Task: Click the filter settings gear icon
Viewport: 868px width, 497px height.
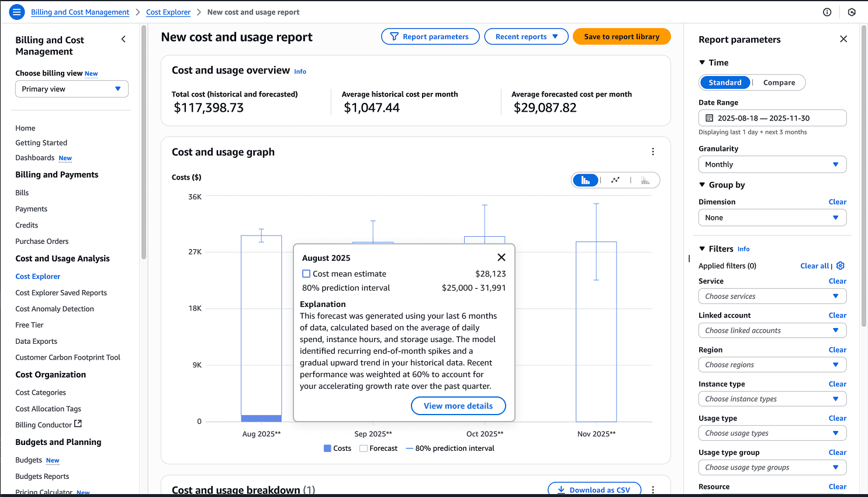Action: 841,265
